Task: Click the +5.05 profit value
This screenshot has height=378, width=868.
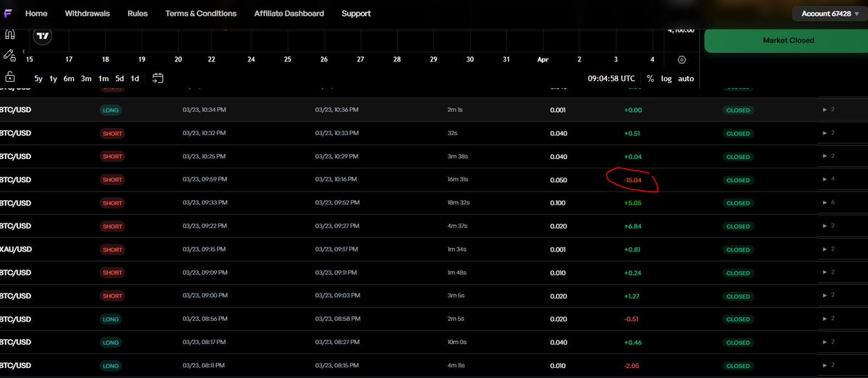Action: pos(632,203)
